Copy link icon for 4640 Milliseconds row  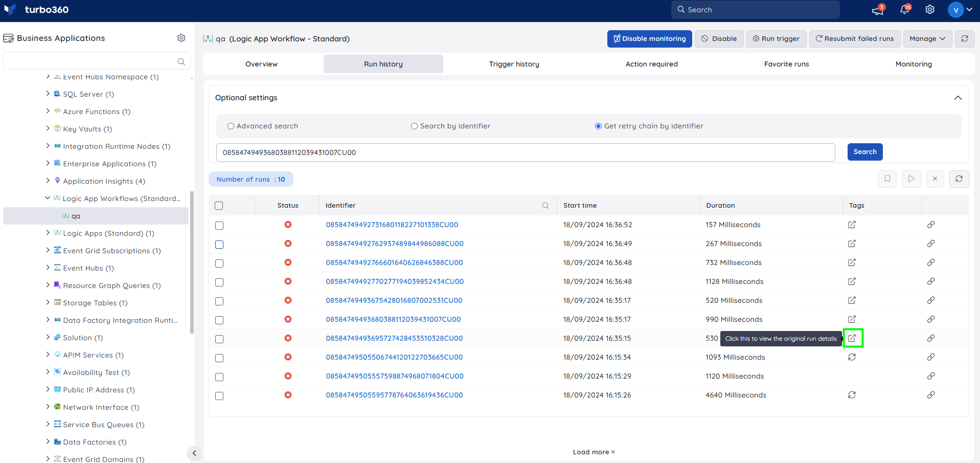(931, 395)
